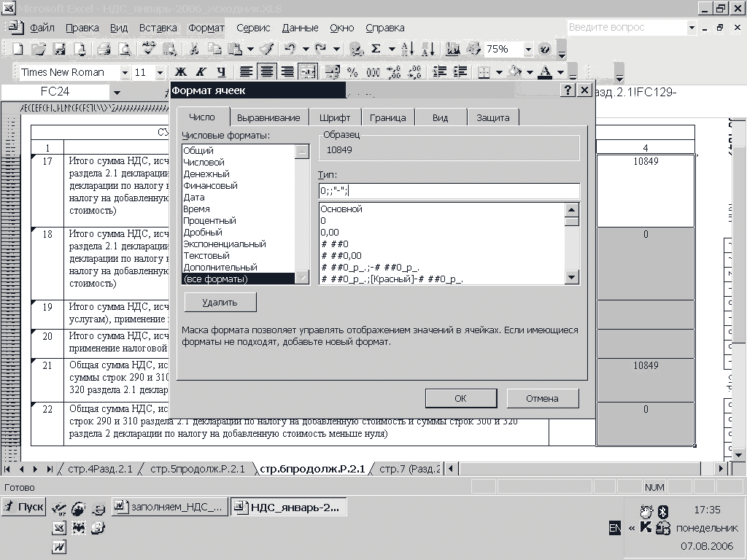This screenshot has height=560, width=747.
Task: Click the Удалить button
Action: [220, 302]
